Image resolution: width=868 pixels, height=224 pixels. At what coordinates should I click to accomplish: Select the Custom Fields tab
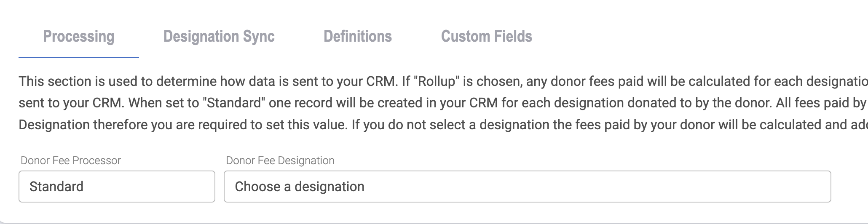486,37
